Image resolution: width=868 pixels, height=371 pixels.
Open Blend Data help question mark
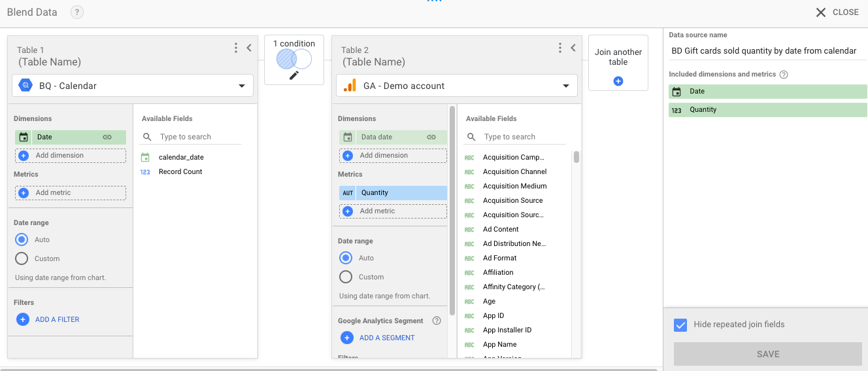coord(77,12)
